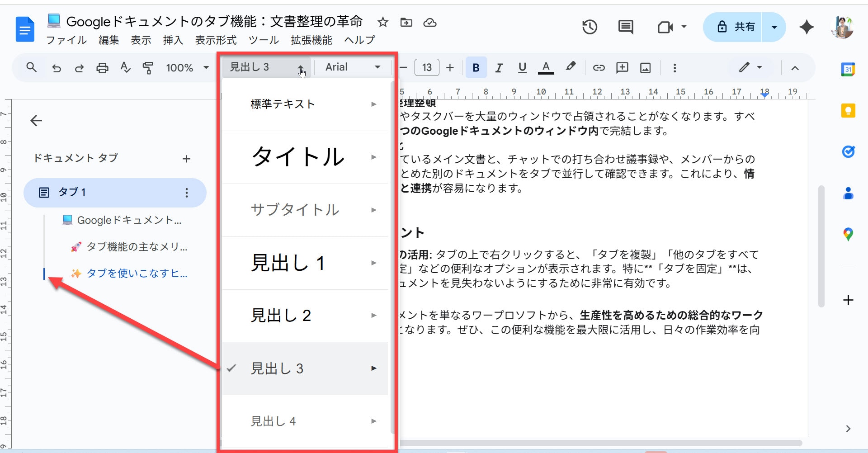Jump to タブ機能の主なメリ outline heading
Screen dimensions: 868x453
coord(137,247)
